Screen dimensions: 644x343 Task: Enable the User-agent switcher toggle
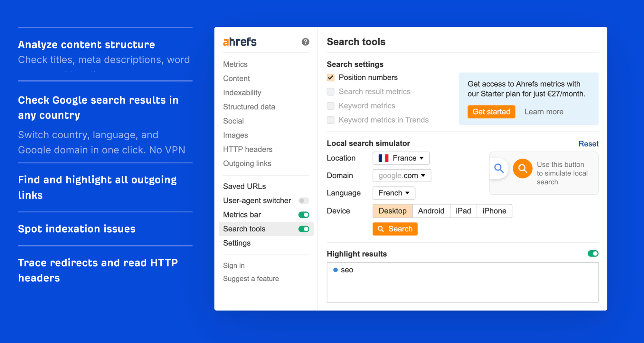[304, 201]
